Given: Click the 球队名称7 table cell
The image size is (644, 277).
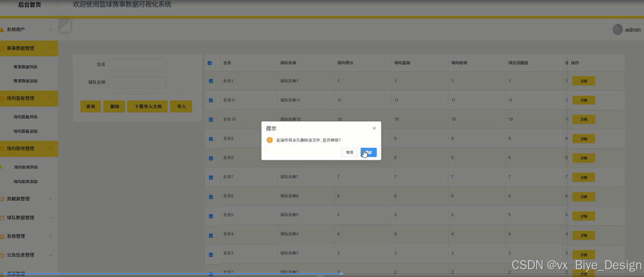Looking at the screenshot, I should coord(289,177).
